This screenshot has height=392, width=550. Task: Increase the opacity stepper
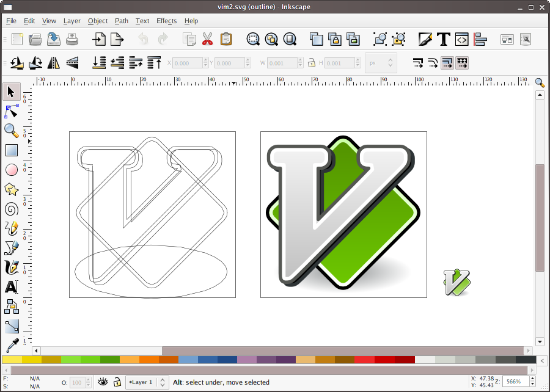point(88,379)
